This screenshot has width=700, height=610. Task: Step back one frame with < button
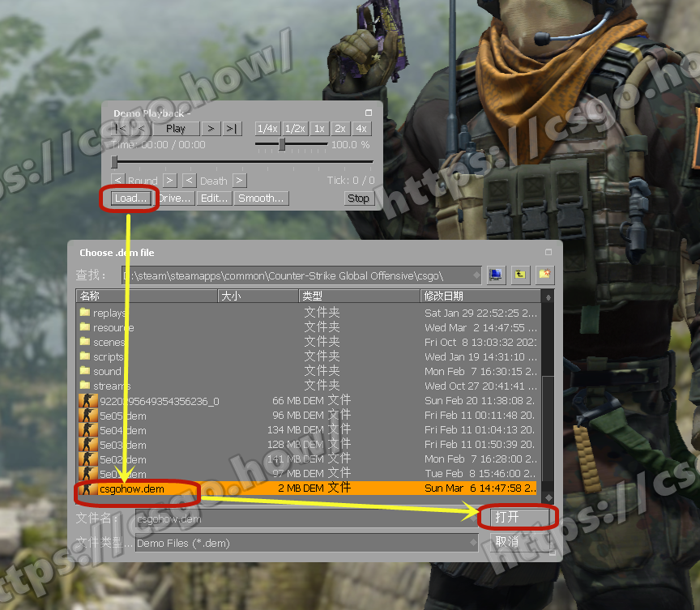click(x=142, y=129)
